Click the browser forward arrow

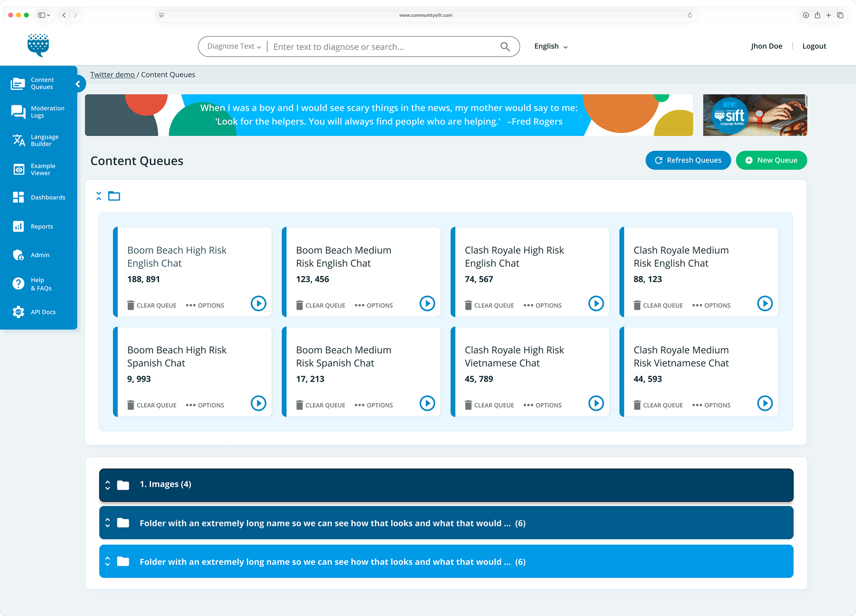[75, 15]
